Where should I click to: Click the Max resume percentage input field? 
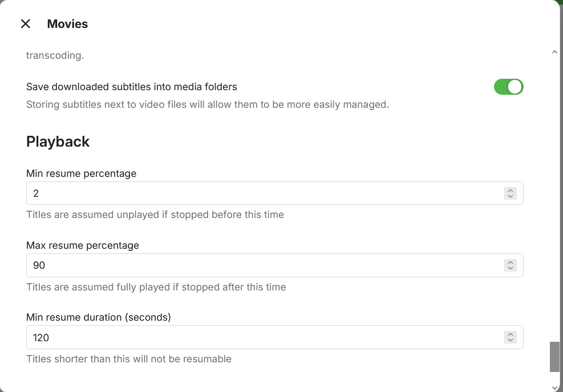click(262, 265)
